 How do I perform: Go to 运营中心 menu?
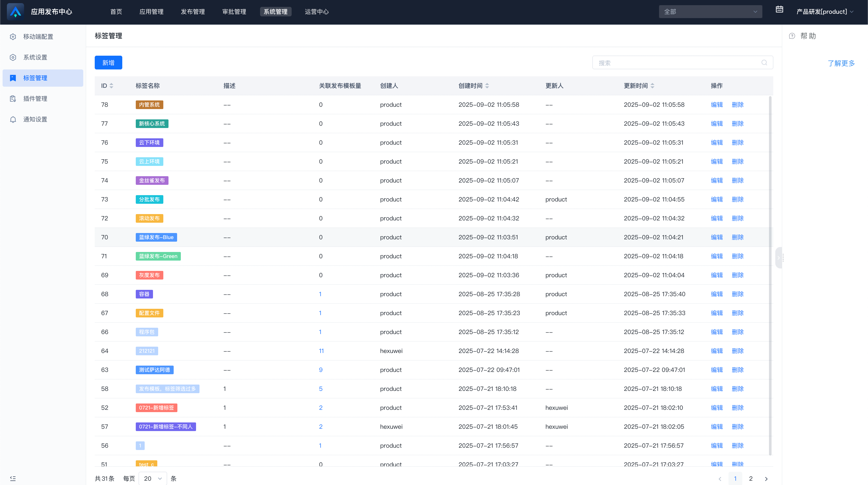point(316,12)
